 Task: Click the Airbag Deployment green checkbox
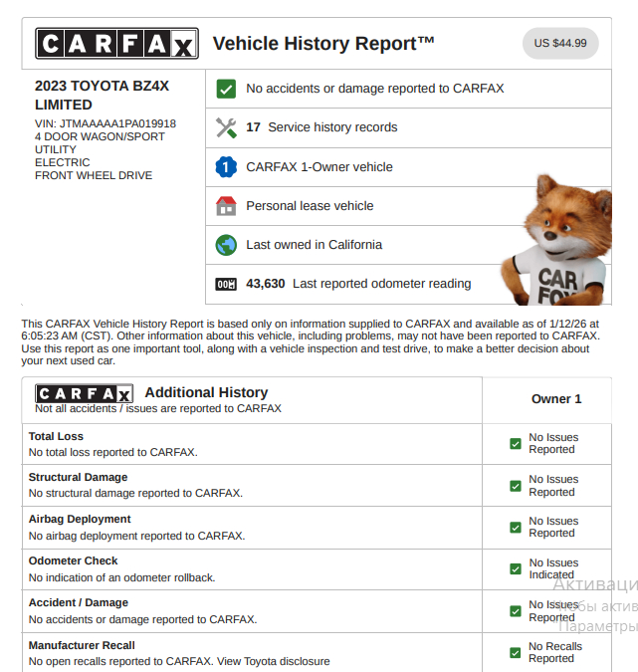[515, 528]
